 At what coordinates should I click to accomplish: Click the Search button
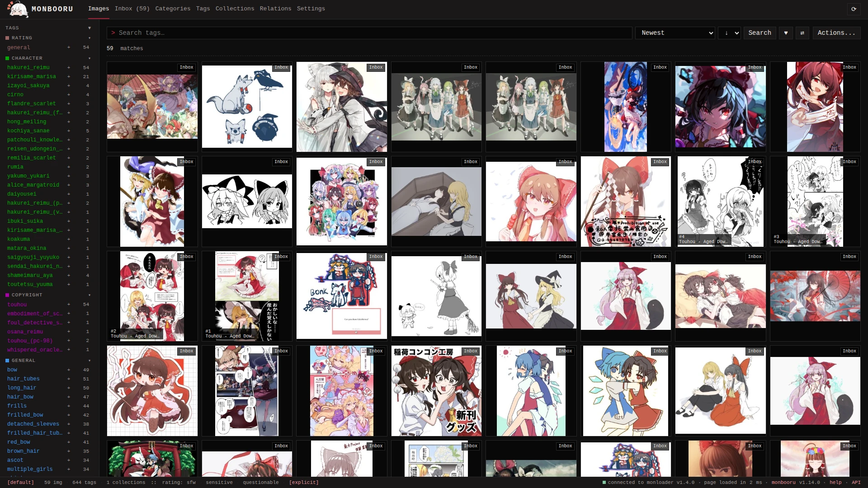point(760,33)
